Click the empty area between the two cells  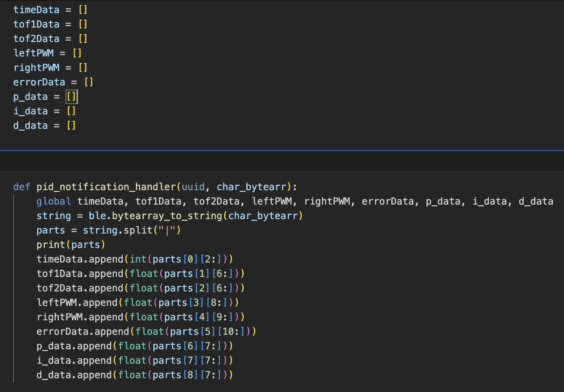(282, 161)
